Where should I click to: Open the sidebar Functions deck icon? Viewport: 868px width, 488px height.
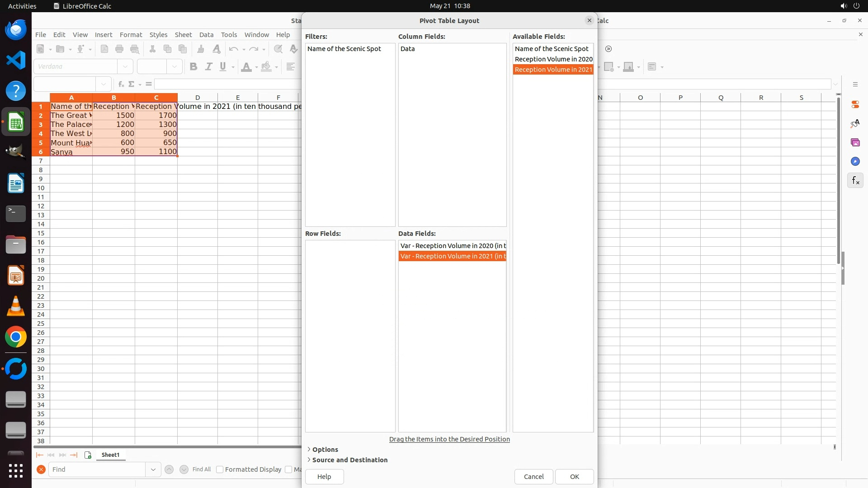(x=855, y=181)
